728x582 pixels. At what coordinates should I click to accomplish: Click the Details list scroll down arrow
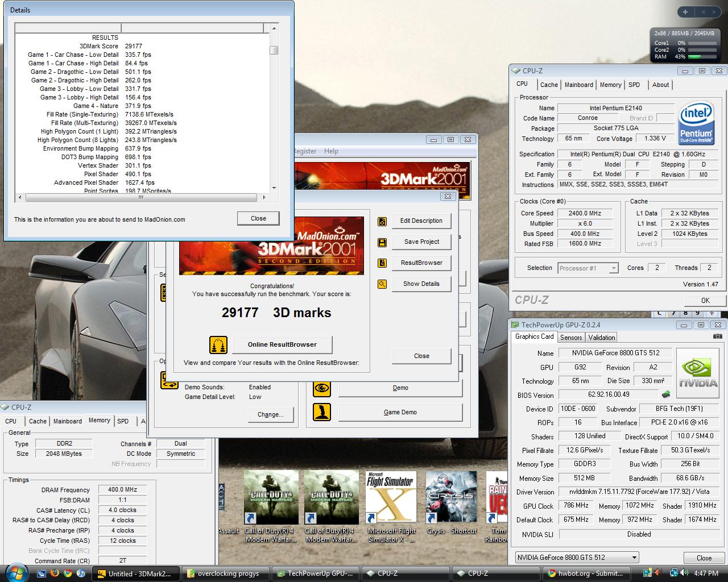274,188
